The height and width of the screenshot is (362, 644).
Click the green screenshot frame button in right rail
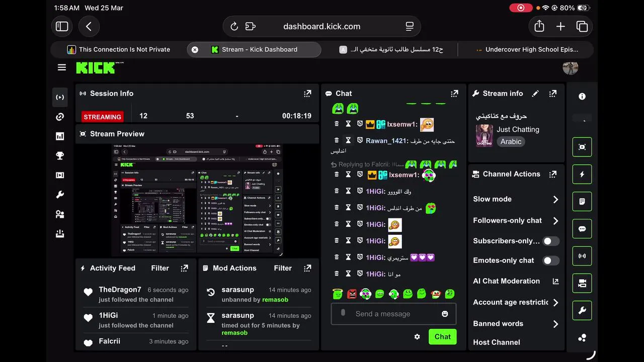(x=582, y=147)
